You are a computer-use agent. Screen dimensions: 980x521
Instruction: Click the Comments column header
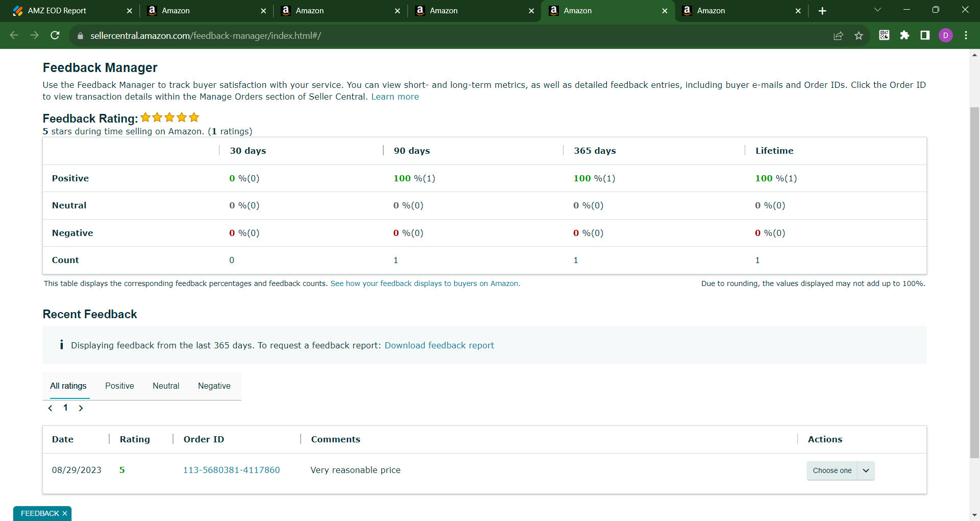click(336, 439)
